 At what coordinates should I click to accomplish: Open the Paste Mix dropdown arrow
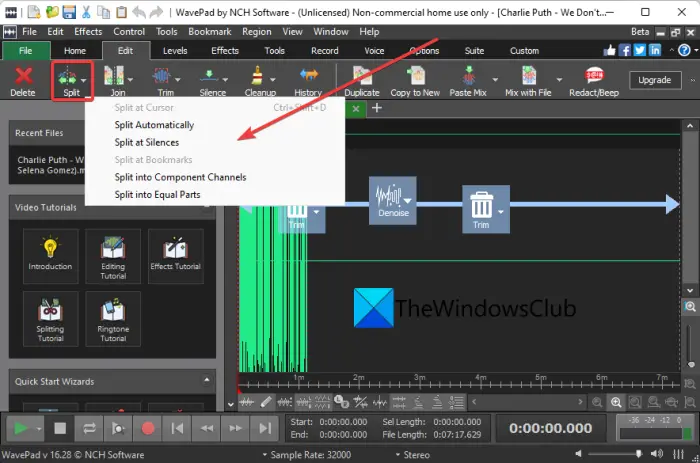pyautogui.click(x=495, y=80)
